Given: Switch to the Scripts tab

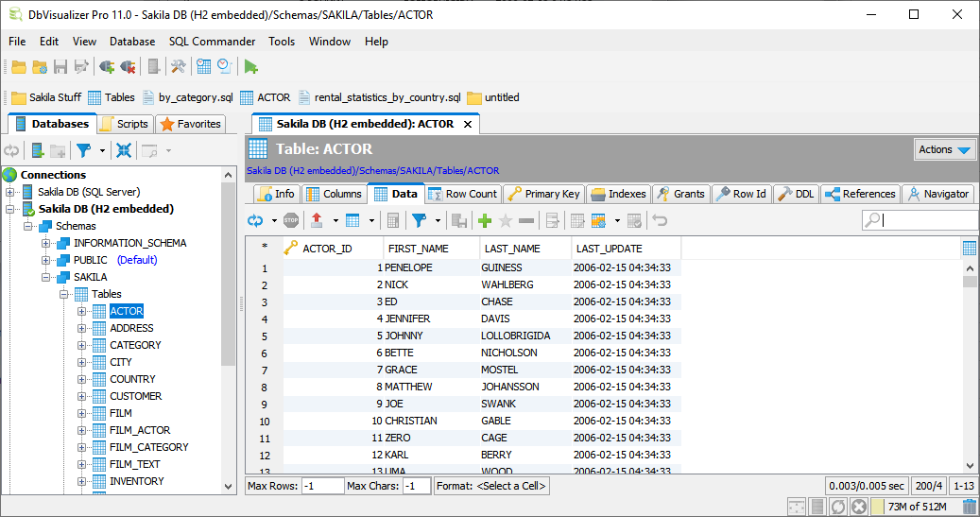Looking at the screenshot, I should tap(126, 124).
